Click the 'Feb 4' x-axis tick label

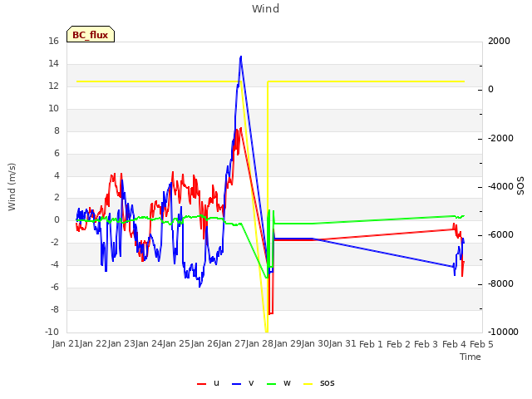tap(454, 344)
